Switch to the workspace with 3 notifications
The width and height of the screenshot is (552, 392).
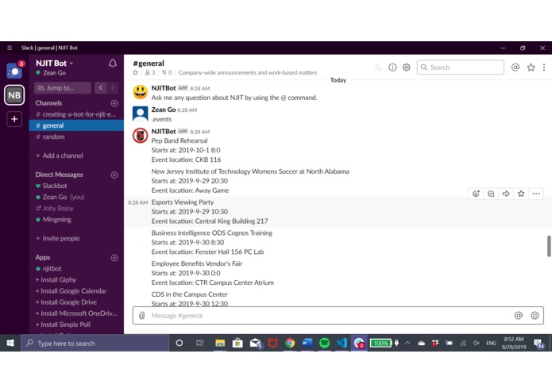14,71
